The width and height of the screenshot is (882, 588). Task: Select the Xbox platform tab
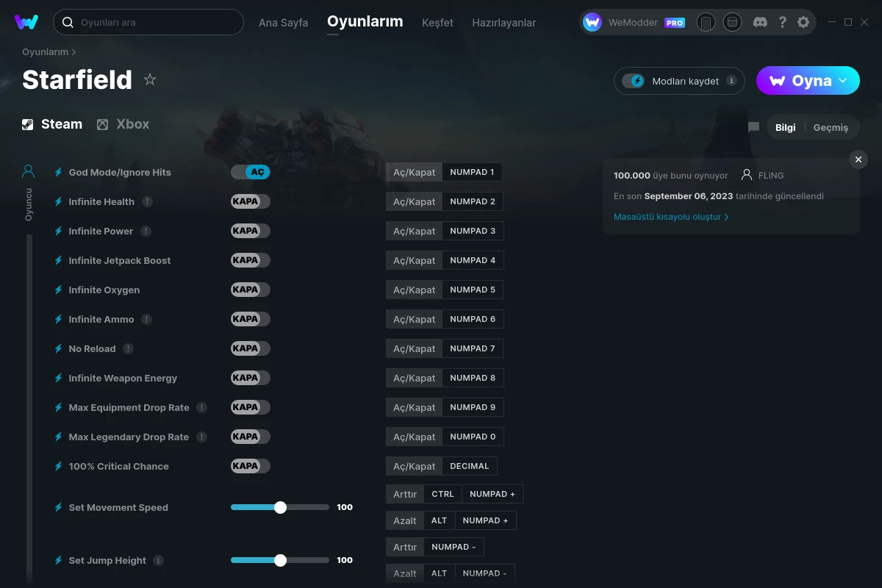click(x=123, y=124)
